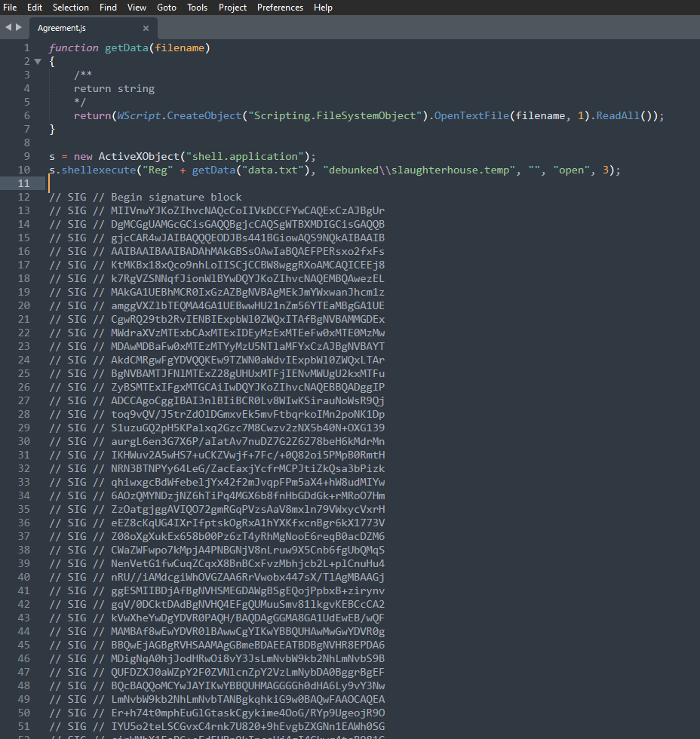
Task: Click line number 10 in the gutter
Action: click(x=24, y=170)
